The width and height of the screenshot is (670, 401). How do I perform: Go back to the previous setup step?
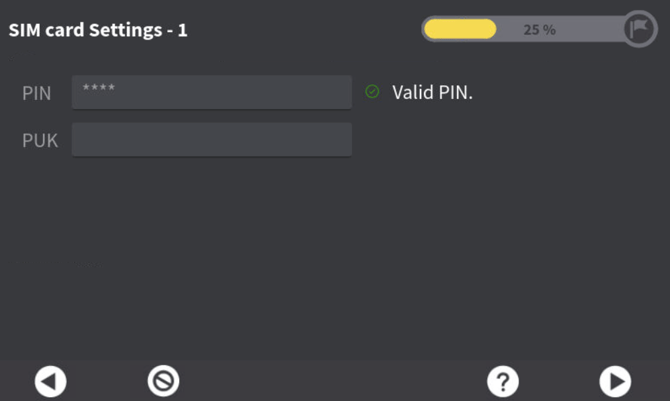[51, 381]
